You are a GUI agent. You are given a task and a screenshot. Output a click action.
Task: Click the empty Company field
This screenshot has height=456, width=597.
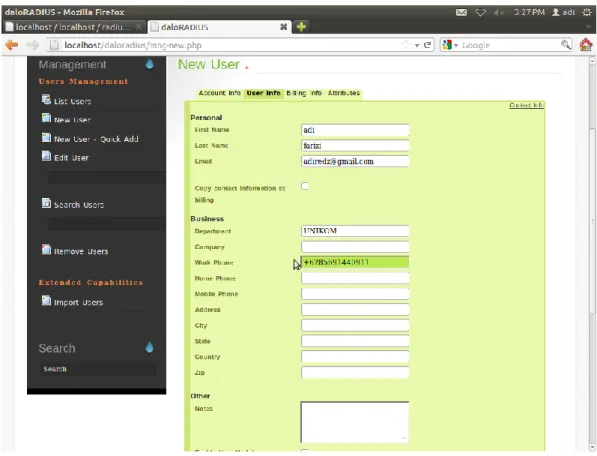355,247
